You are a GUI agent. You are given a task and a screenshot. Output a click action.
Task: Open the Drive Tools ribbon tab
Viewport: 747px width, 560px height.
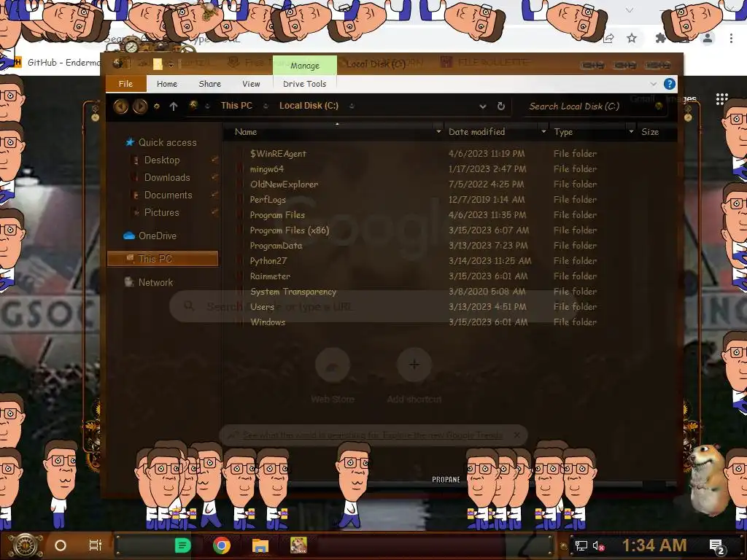coord(304,84)
